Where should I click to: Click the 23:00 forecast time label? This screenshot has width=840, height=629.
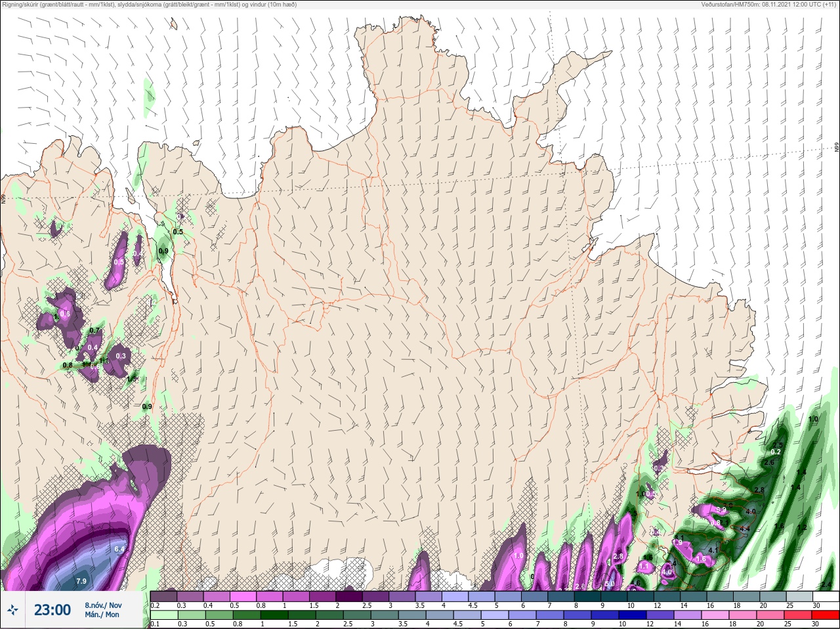52,610
